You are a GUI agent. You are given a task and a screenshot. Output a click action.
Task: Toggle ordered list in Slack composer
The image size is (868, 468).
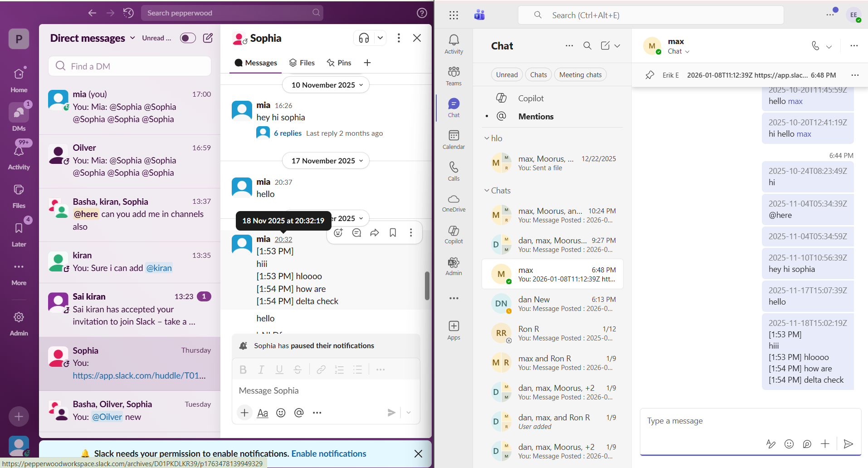(339, 370)
